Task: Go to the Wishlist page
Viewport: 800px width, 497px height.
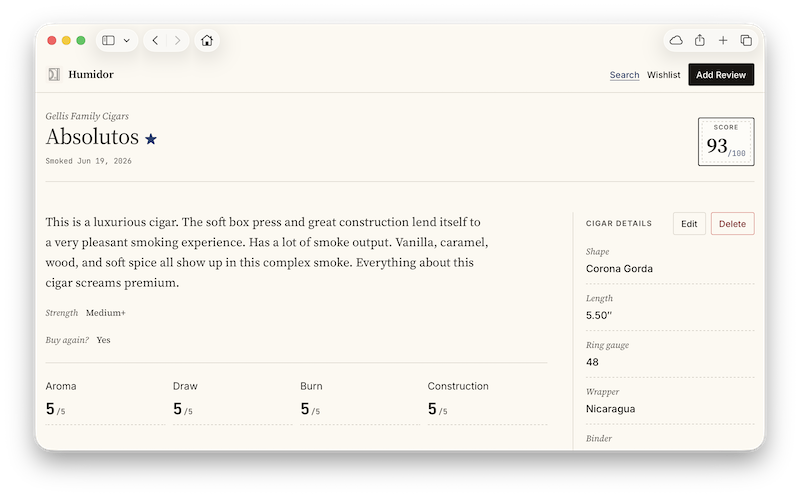Action: click(x=663, y=75)
